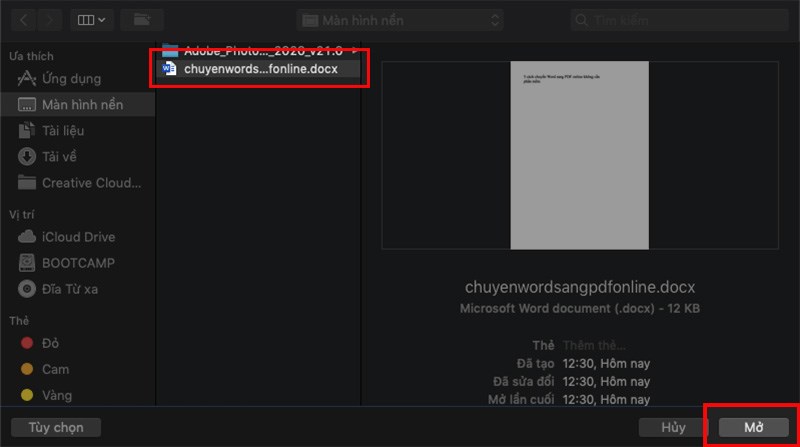
Task: Open Tải về in the sidebar
Action: 78,157
